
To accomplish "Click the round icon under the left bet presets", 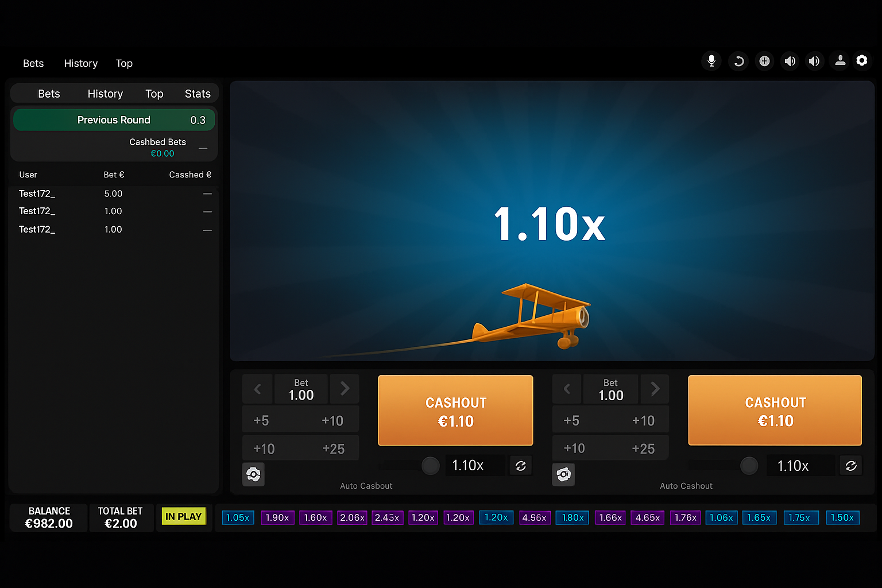I will pyautogui.click(x=253, y=474).
